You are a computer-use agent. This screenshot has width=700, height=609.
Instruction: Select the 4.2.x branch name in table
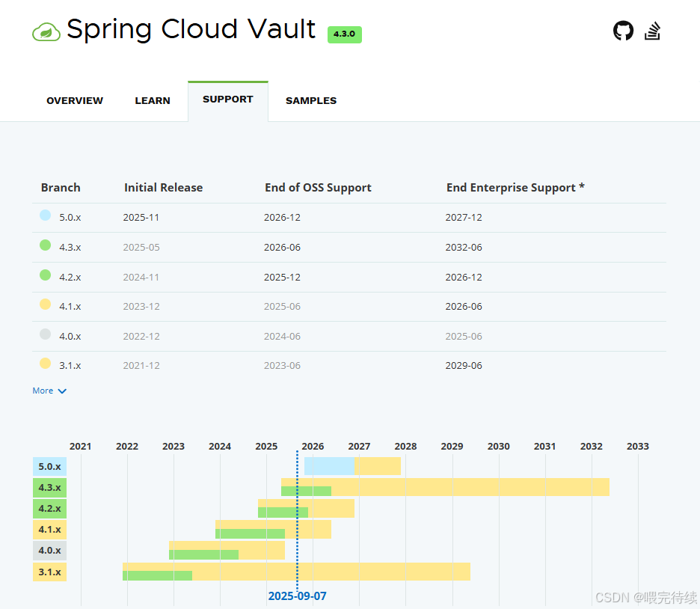tap(70, 278)
